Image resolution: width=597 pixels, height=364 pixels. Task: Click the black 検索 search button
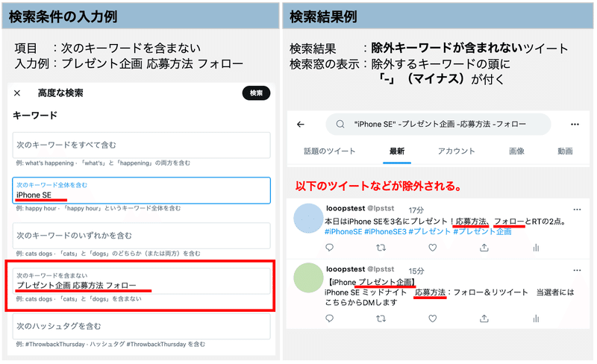pos(256,93)
